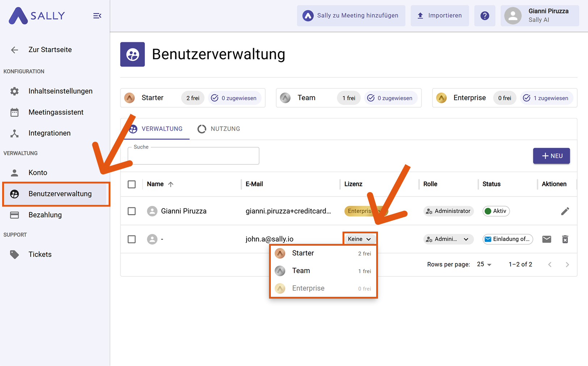Image resolution: width=588 pixels, height=366 pixels.
Task: Open the Admini... role dropdown
Action: (x=448, y=239)
